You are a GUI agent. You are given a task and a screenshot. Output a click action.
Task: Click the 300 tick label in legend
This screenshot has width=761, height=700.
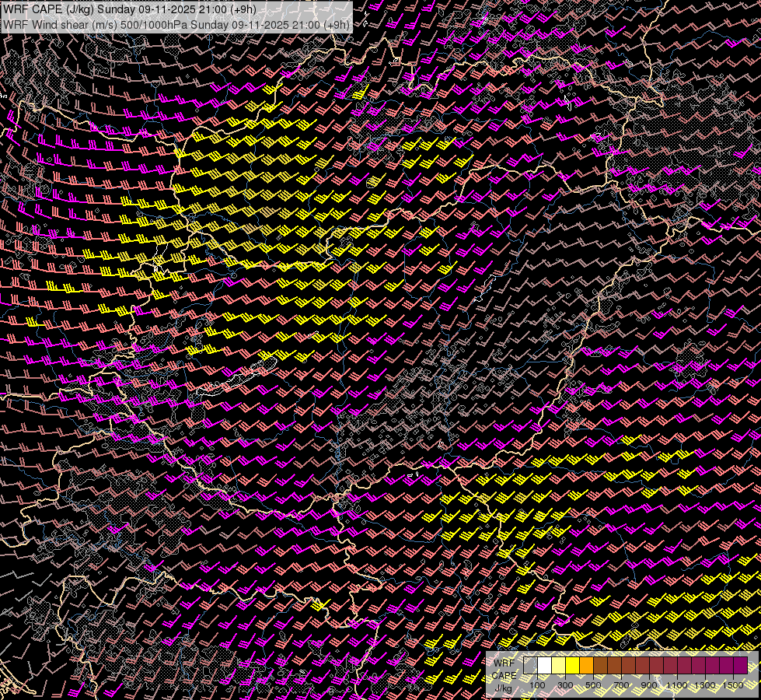(x=565, y=685)
